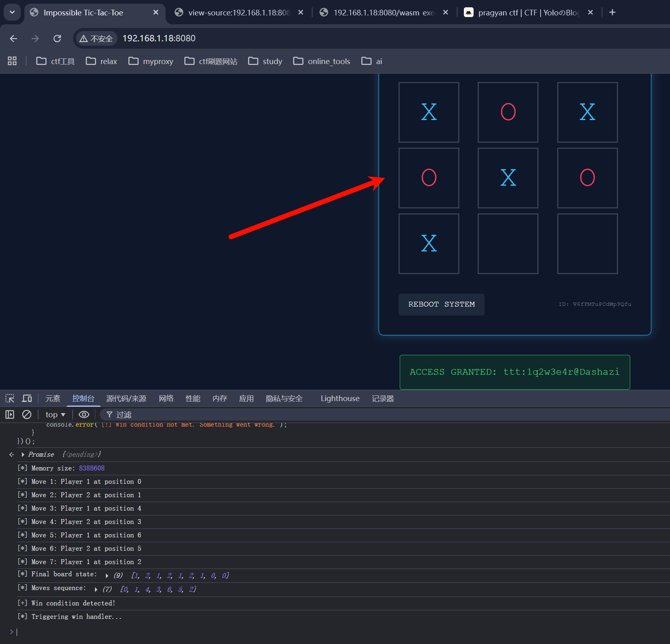
Task: Go back using the back arrow
Action: coord(13,39)
